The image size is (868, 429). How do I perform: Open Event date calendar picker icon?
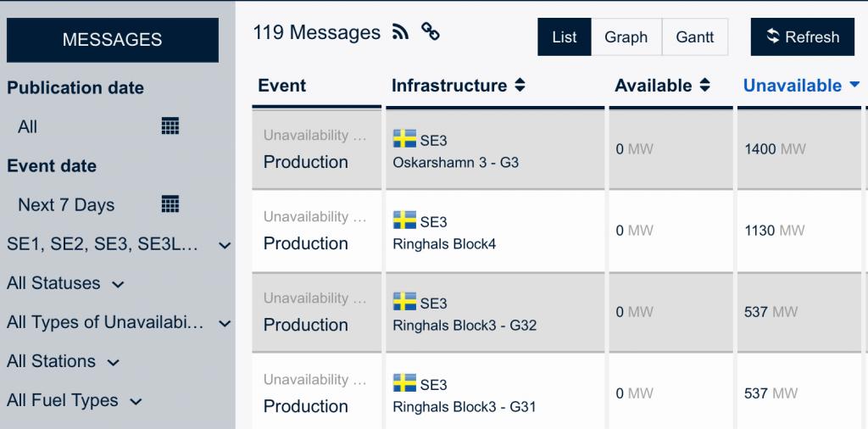tap(170, 204)
